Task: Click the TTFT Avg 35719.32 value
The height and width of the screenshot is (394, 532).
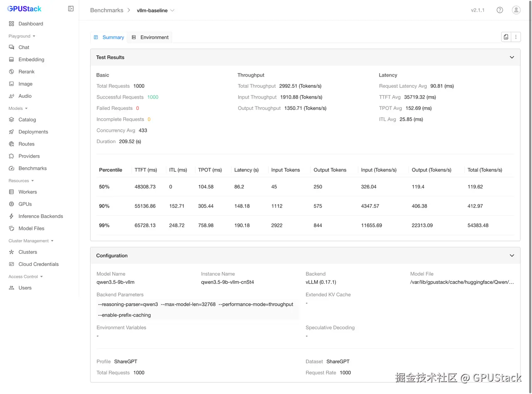Action: click(x=420, y=97)
